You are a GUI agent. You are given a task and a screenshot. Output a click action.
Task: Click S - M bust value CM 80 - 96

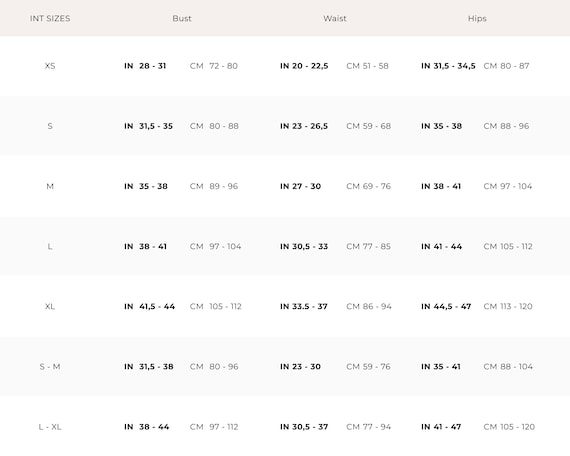pos(214,367)
